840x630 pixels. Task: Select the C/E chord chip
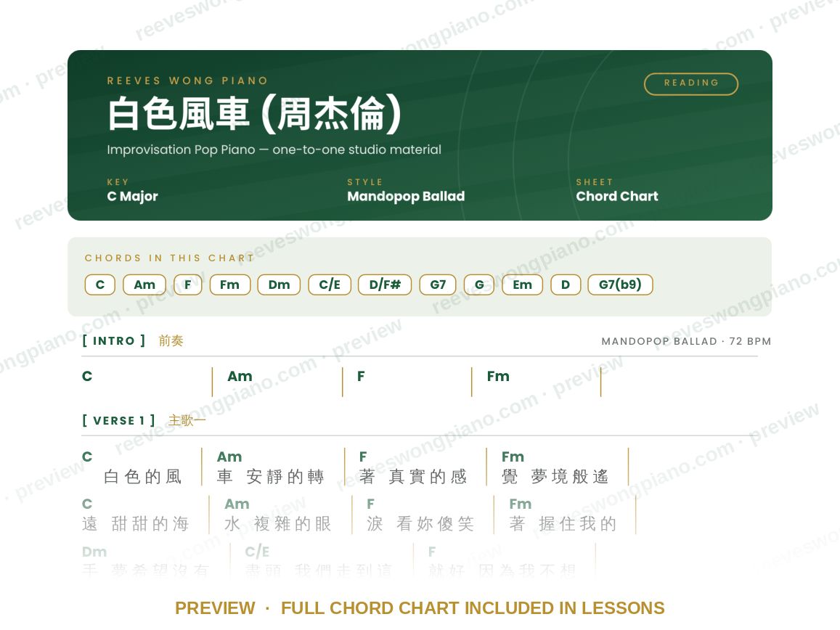330,285
